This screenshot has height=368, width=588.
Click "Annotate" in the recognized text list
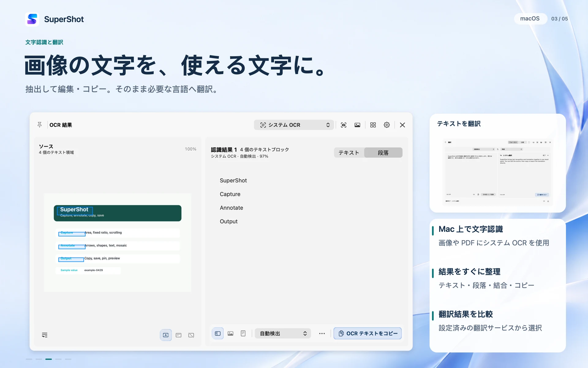click(x=231, y=208)
